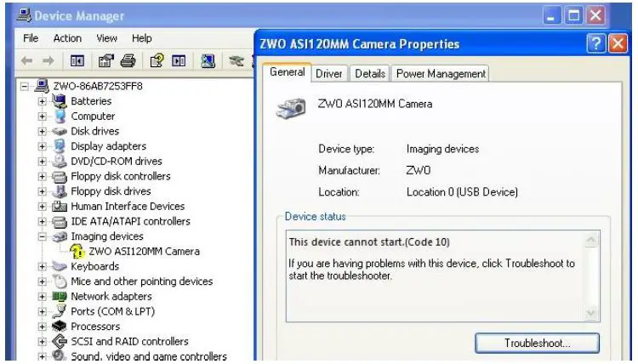Expand the Keyboards node
Viewport: 638px width, 364px height.
point(42,267)
